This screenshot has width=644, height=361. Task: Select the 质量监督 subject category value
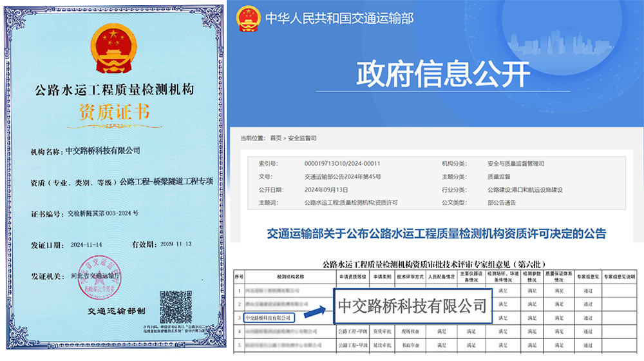coord(498,177)
